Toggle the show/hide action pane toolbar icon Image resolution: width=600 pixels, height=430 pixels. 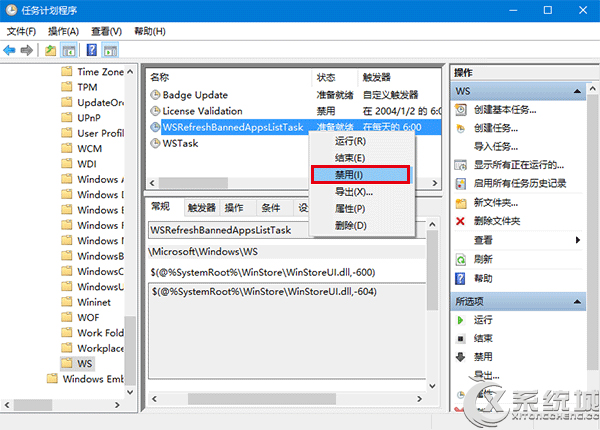[111, 50]
